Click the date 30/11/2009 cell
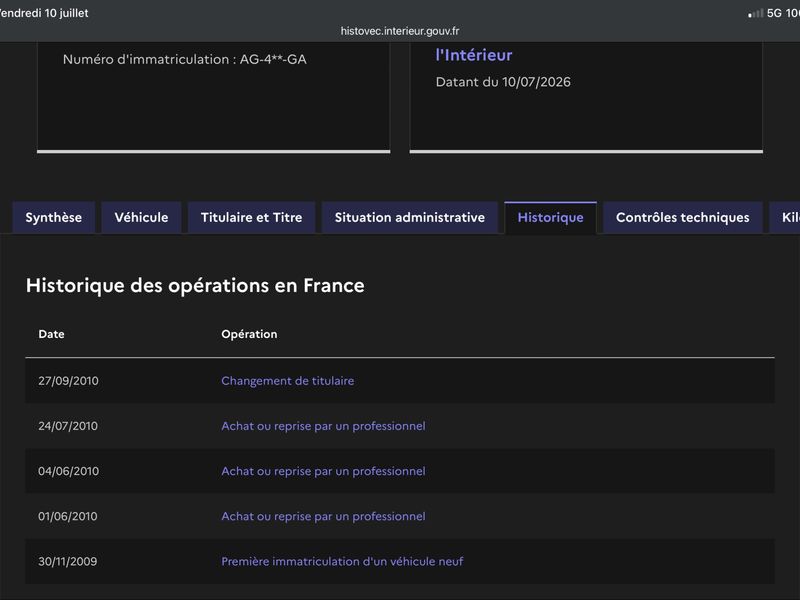The height and width of the screenshot is (600, 800). click(67, 561)
